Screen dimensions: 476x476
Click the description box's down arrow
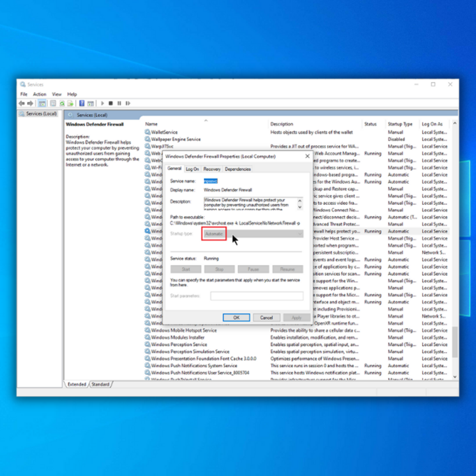[300, 207]
